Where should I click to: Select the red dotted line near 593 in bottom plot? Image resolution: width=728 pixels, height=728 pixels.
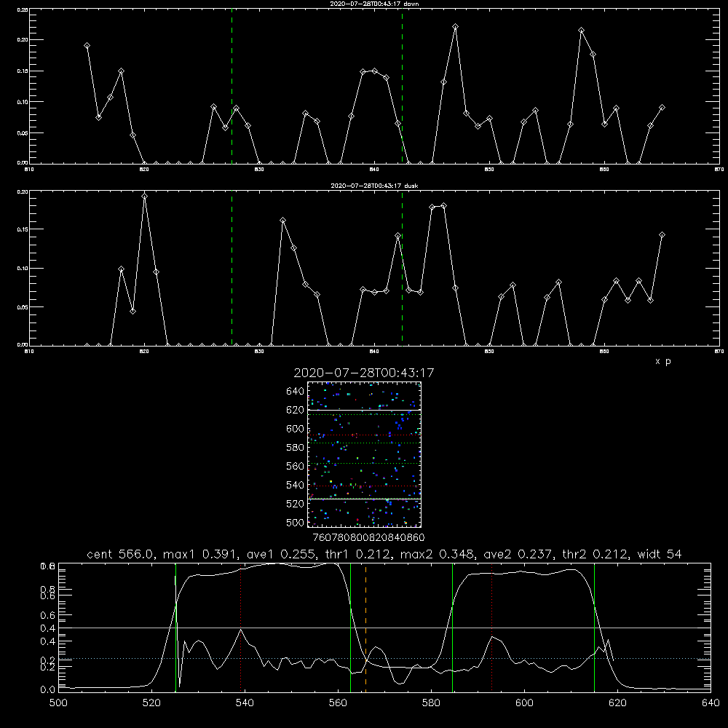(x=491, y=629)
